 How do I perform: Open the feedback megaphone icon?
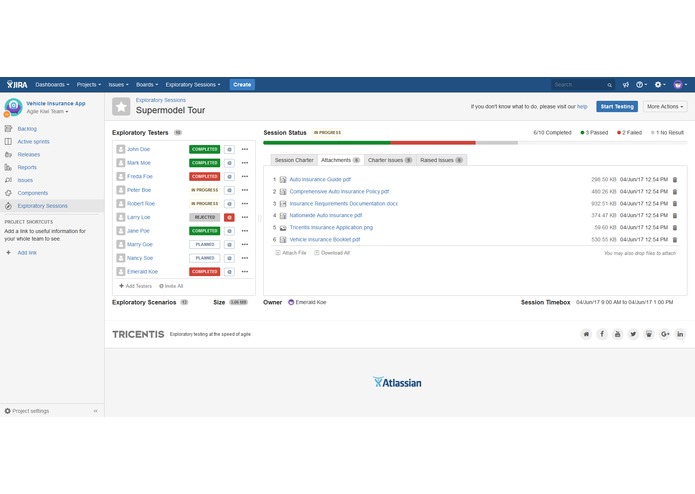(x=625, y=85)
